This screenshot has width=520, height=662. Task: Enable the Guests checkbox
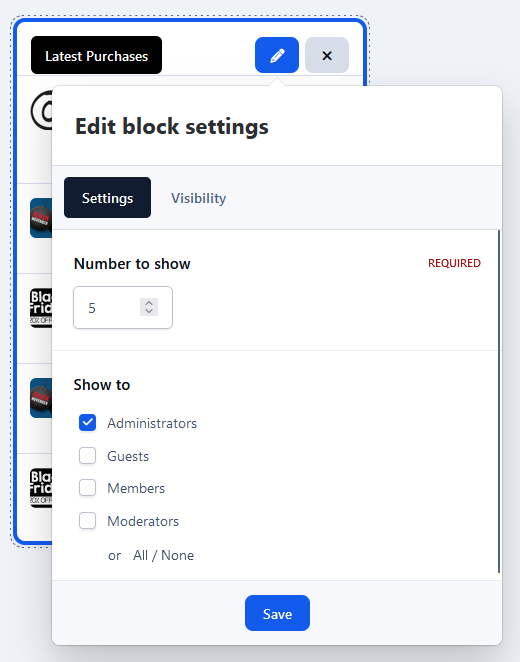[x=87, y=456]
